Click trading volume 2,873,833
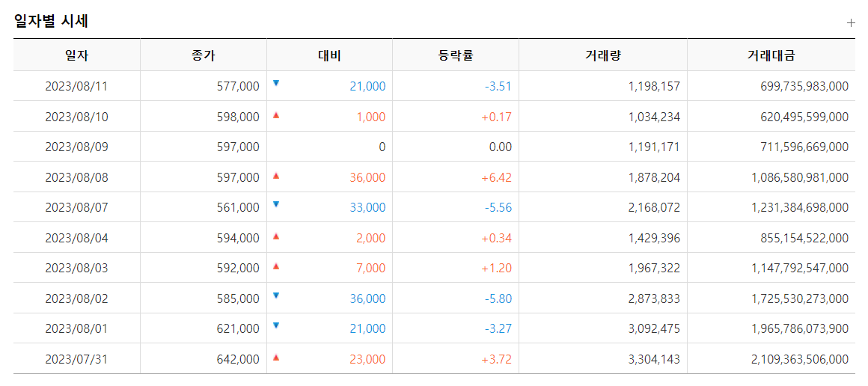The image size is (868, 386). [x=655, y=298]
